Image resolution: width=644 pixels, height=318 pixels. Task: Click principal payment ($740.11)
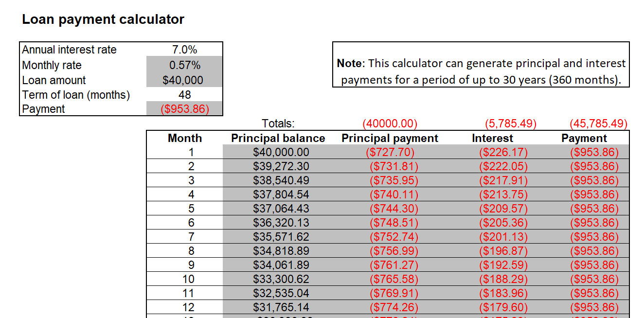point(394,194)
